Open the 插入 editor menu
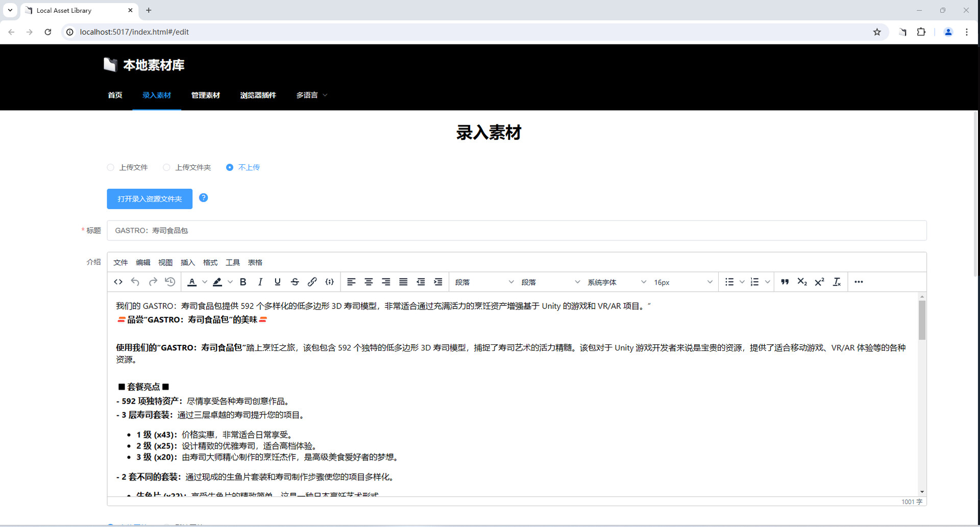 pyautogui.click(x=187, y=263)
